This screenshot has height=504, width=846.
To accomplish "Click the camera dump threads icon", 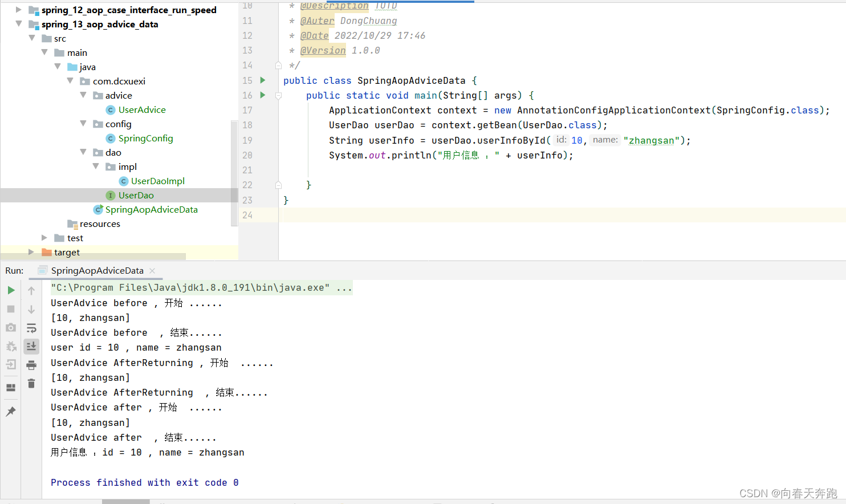I will (x=11, y=328).
